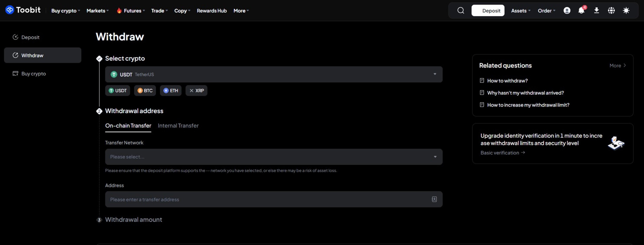Click the download app icon
644x245 pixels.
pyautogui.click(x=596, y=10)
